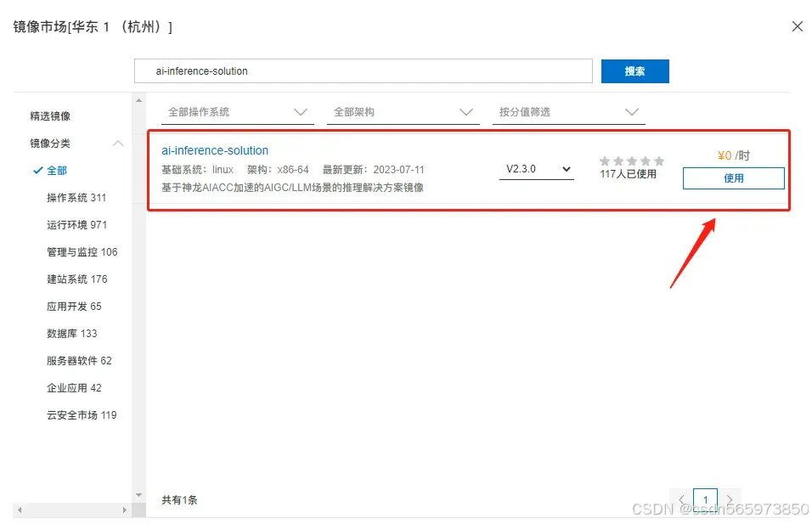Click the horizontal scrollbar right arrow
Screen dimensions: 812x524
click(x=125, y=510)
